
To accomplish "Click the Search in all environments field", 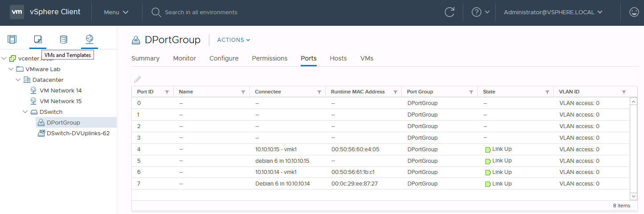I will coord(201,12).
